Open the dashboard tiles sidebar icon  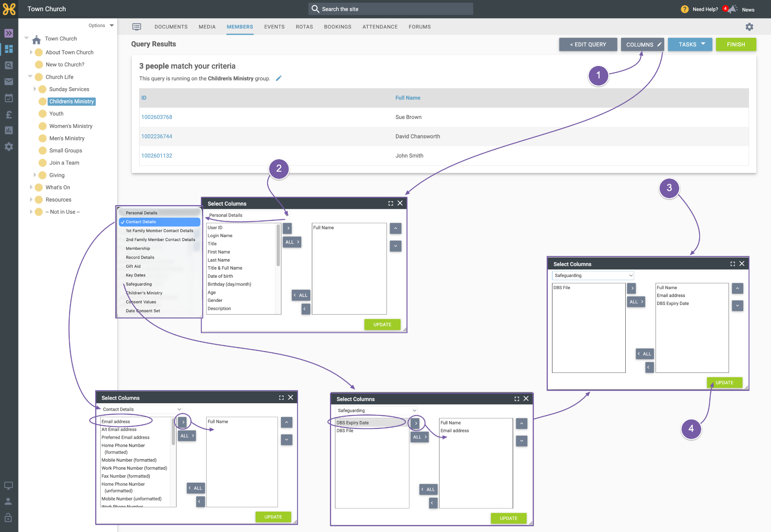[x=8, y=49]
